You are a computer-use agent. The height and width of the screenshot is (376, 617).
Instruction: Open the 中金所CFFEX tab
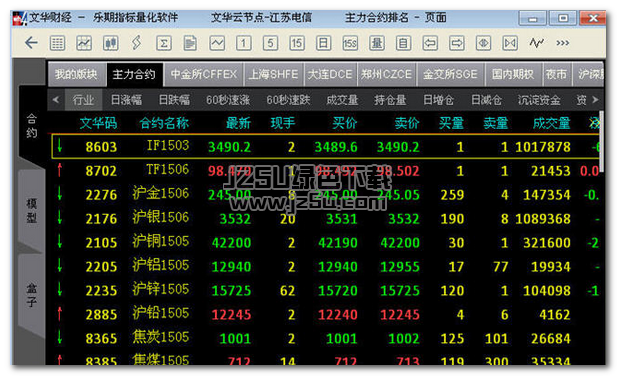tap(204, 74)
